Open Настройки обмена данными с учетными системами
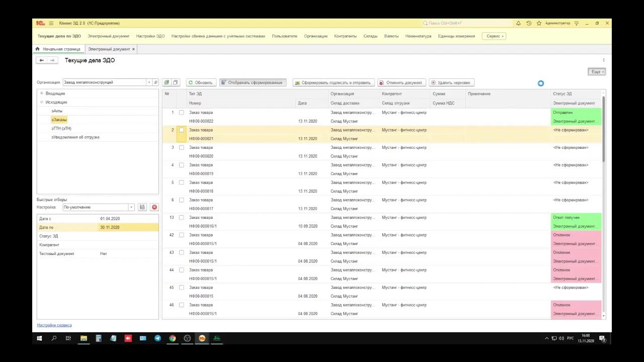The height and width of the screenshot is (362, 644). pos(218,36)
